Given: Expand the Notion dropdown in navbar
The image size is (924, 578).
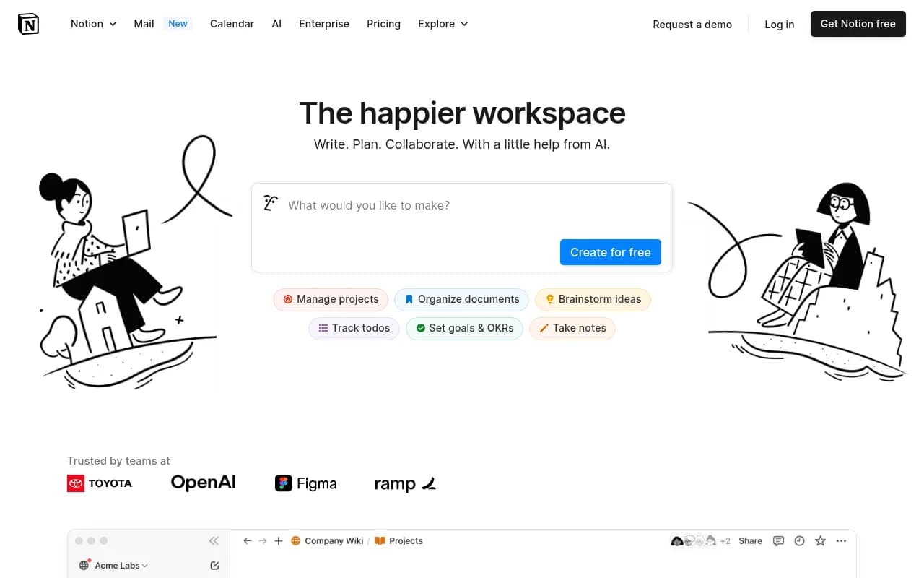Looking at the screenshot, I should pos(93,24).
